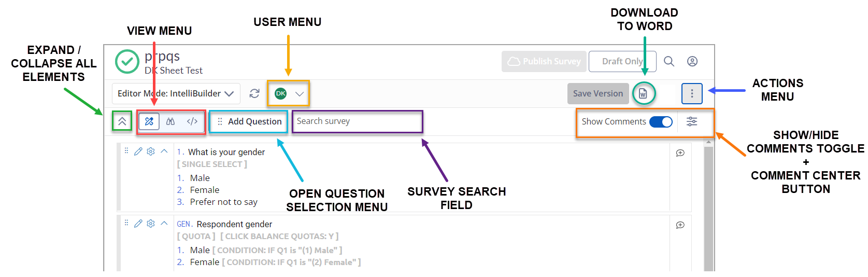Open the Comment Center sliders button

click(692, 121)
